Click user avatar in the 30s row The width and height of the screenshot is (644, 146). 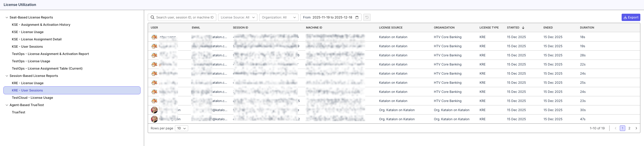click(154, 110)
